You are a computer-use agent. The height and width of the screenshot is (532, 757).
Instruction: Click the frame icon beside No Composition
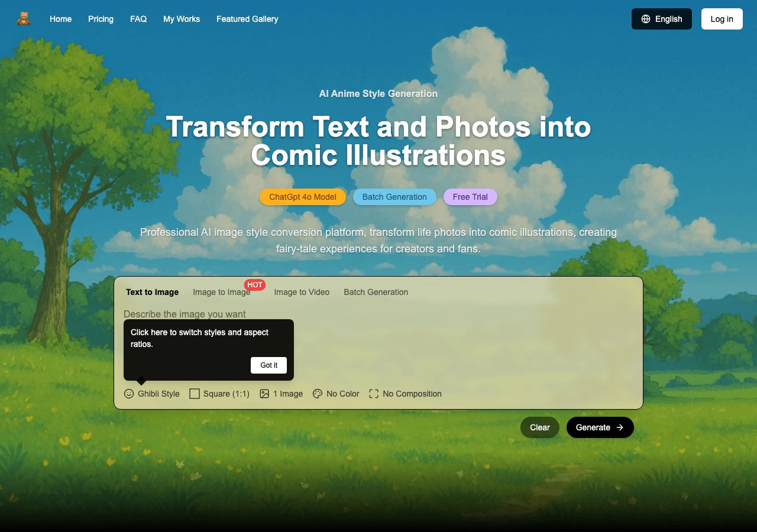[374, 394]
